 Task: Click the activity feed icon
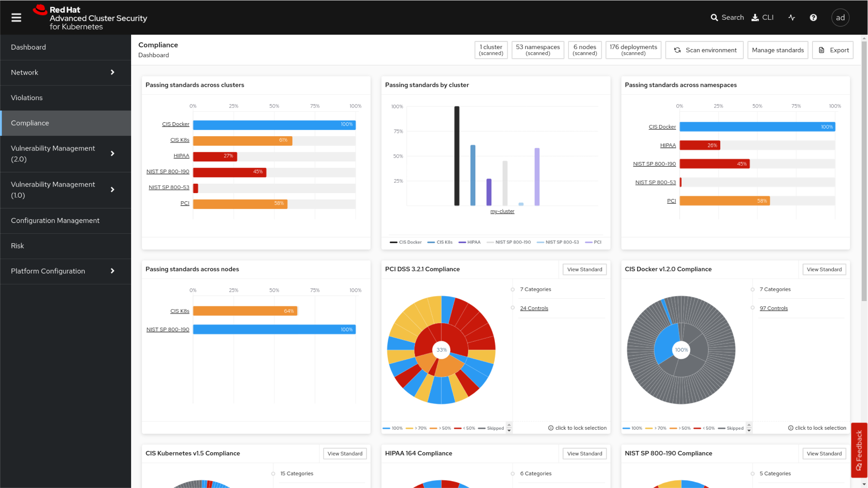click(x=792, y=18)
